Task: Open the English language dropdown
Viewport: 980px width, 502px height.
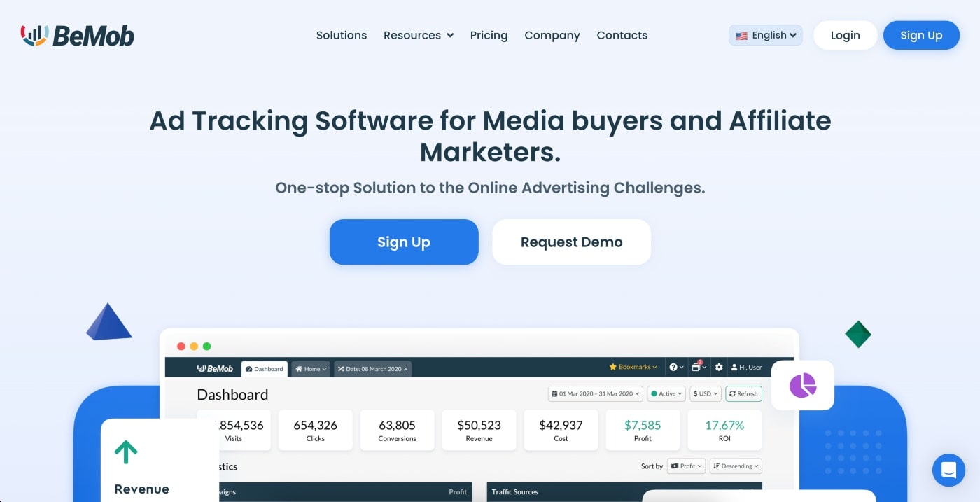Action: 766,35
